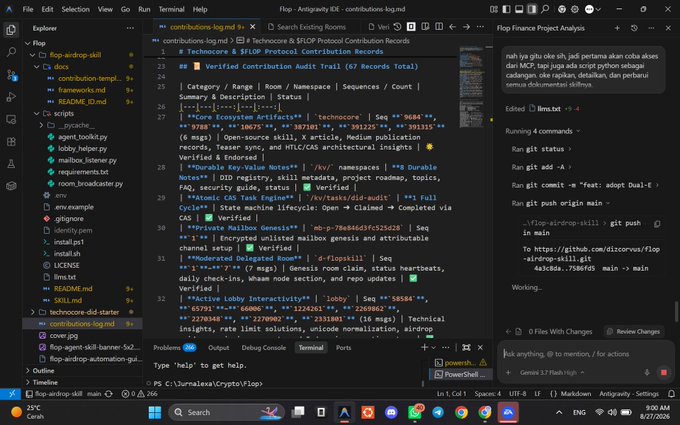Image resolution: width=680 pixels, height=425 pixels.
Task: Switch to the Output panel tab
Action: point(219,348)
